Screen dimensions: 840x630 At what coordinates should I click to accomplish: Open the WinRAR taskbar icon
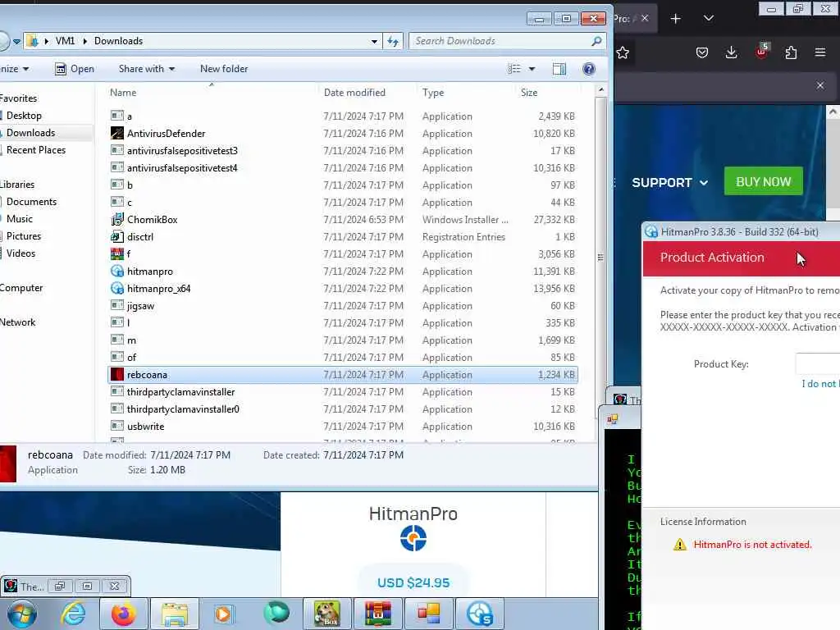pyautogui.click(x=377, y=614)
